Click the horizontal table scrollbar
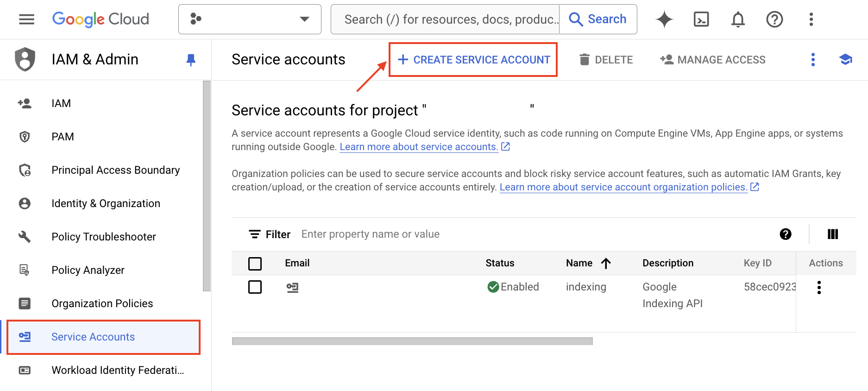This screenshot has height=391, width=868. [x=412, y=341]
